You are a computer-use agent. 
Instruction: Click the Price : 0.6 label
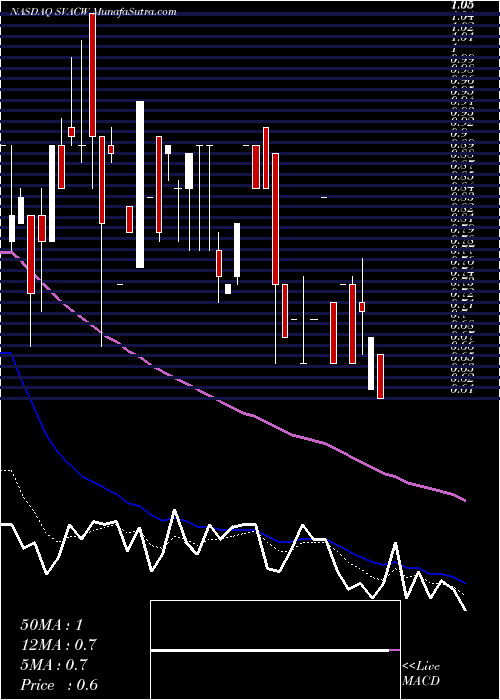point(59,685)
